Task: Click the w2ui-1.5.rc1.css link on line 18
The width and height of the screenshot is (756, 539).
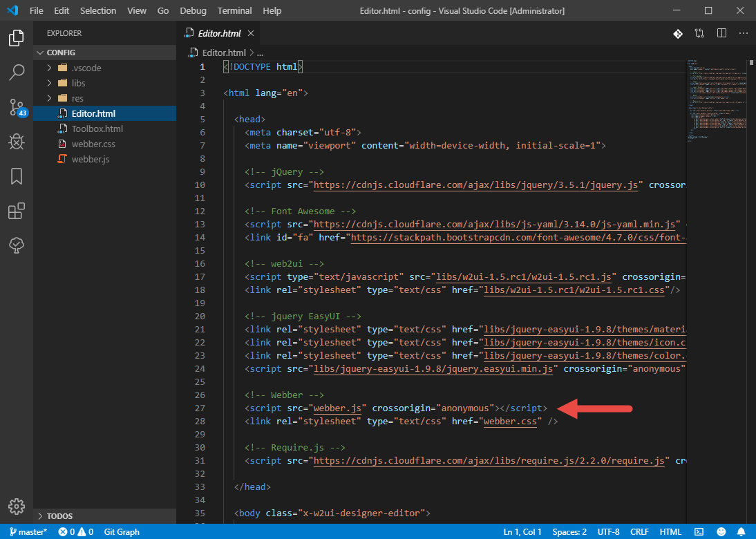Action: click(574, 290)
